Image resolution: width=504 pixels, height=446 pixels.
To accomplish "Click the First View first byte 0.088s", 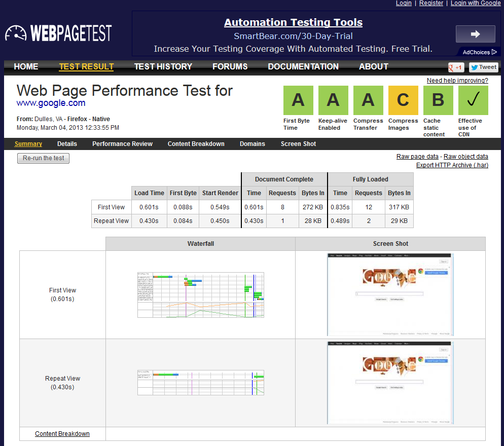I will (183, 207).
